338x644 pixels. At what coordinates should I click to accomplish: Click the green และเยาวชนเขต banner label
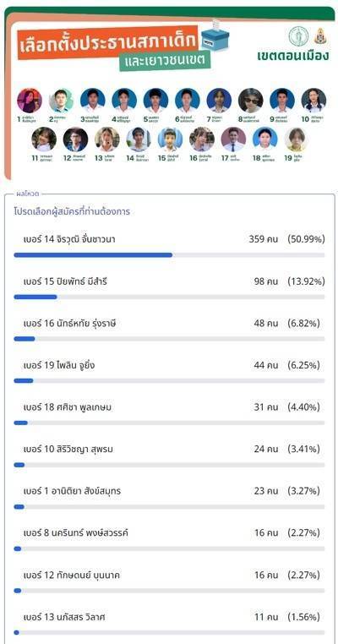click(165, 60)
